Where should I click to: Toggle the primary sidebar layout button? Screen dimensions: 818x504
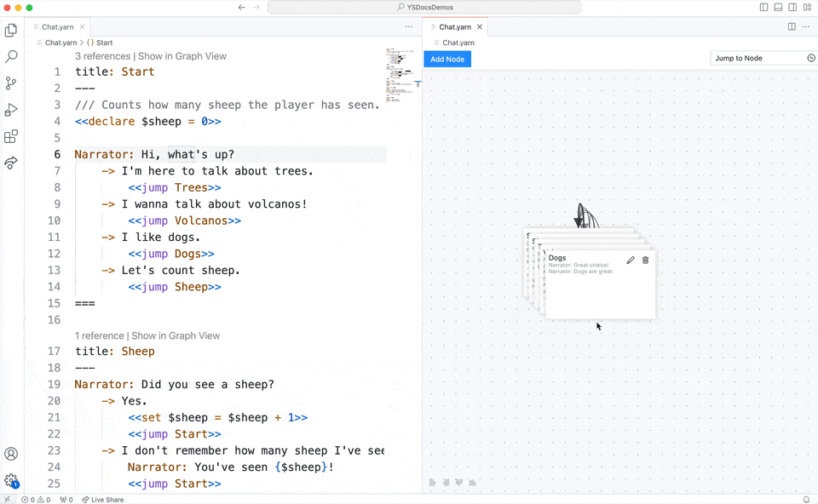coord(763,7)
